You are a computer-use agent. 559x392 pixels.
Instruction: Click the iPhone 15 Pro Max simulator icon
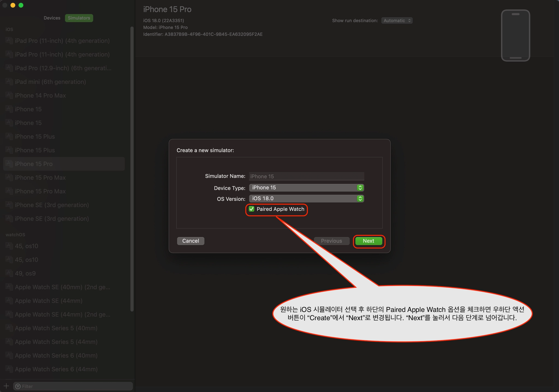pos(9,177)
